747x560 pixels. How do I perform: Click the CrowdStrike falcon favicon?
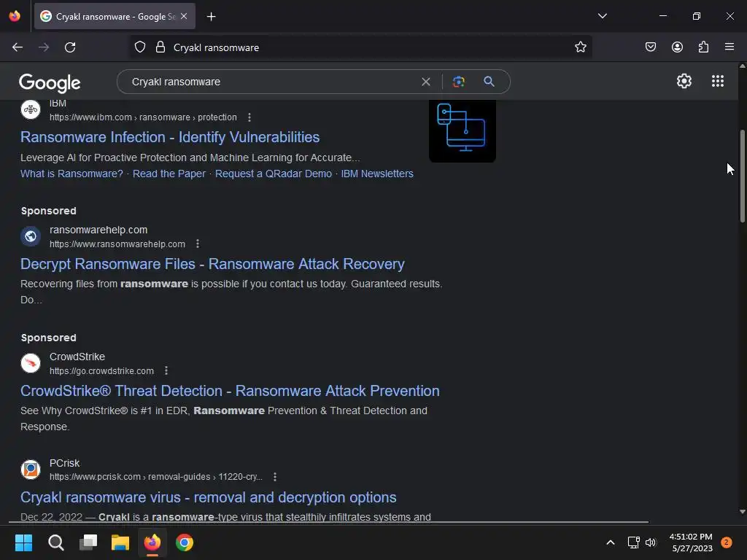31,363
